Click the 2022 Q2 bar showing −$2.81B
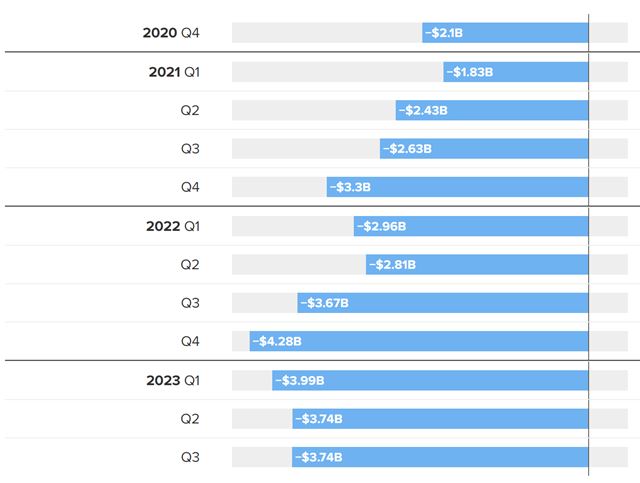Screen dimensions: 640x483 point(477,265)
